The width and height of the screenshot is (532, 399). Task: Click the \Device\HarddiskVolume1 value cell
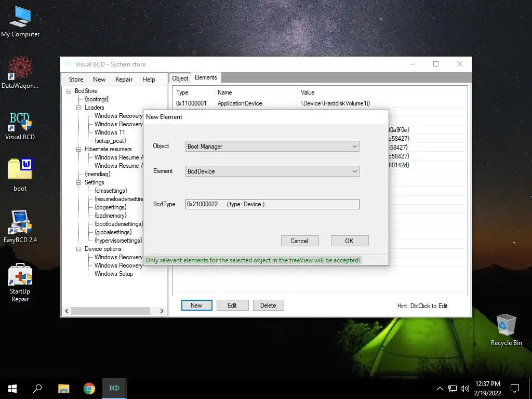point(335,103)
